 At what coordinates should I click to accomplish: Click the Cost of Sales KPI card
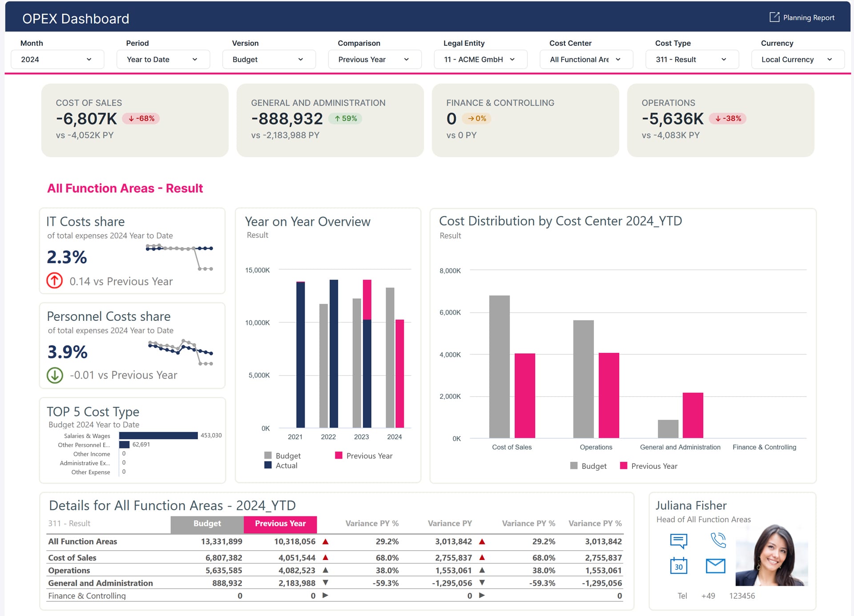[134, 120]
